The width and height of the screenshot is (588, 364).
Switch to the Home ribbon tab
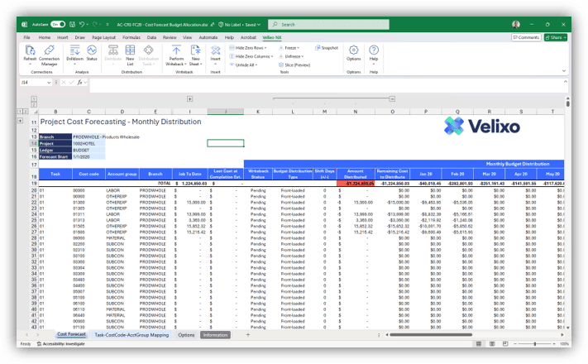tap(45, 37)
